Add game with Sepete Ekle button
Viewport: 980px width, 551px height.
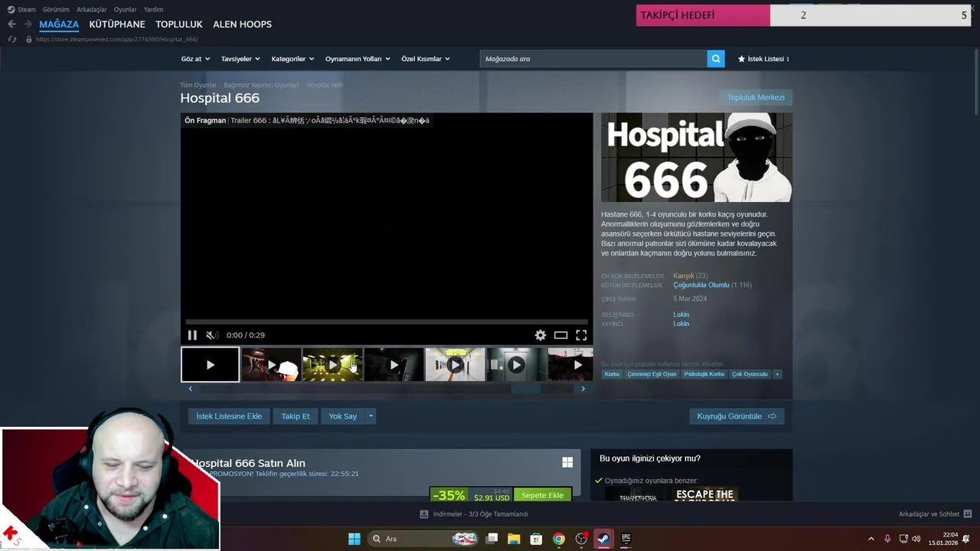coord(542,495)
